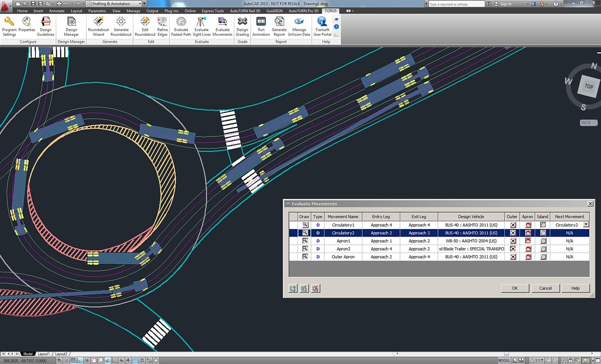
Task: Click delete movement icon in dialog
Action: (315, 288)
